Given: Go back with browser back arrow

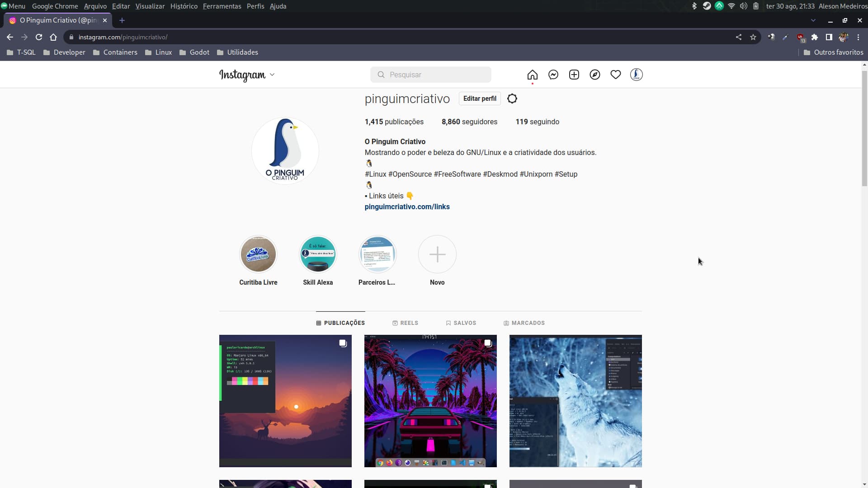Looking at the screenshot, I should [10, 37].
